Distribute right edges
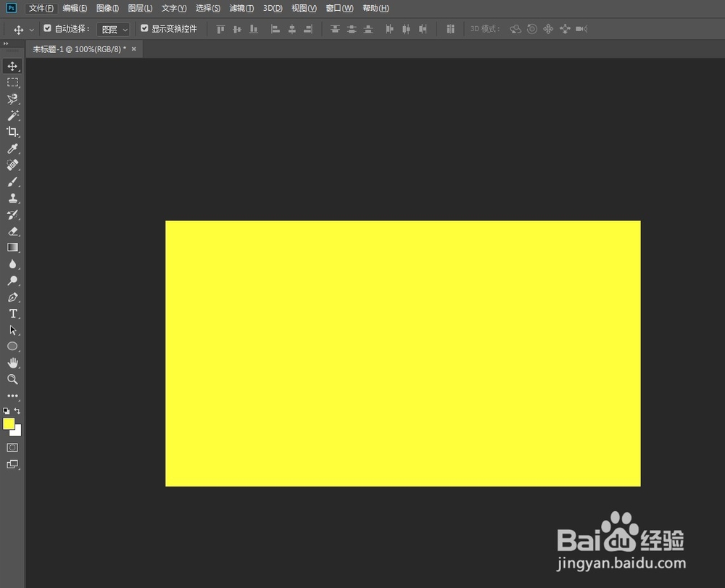This screenshot has height=588, width=725. point(423,29)
